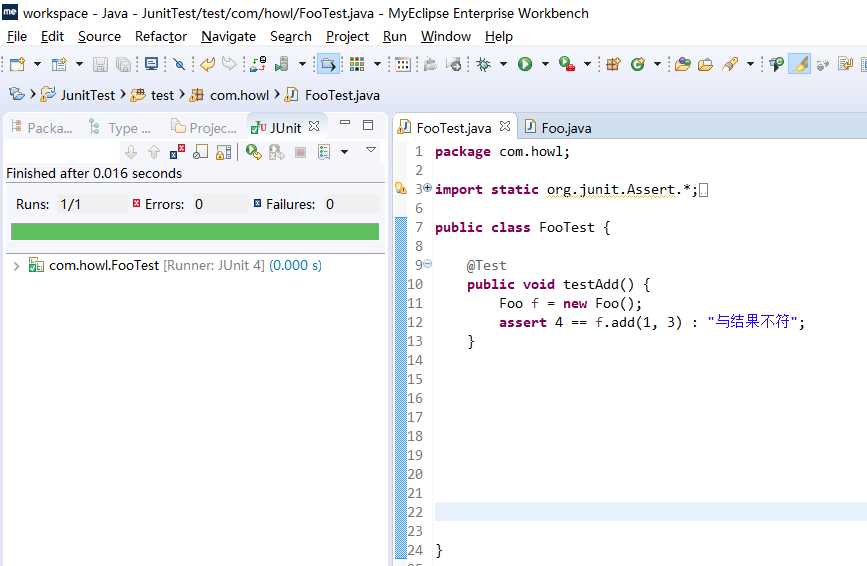Click the colored grid icon in toolbar
This screenshot has width=867, height=566.
357,64
